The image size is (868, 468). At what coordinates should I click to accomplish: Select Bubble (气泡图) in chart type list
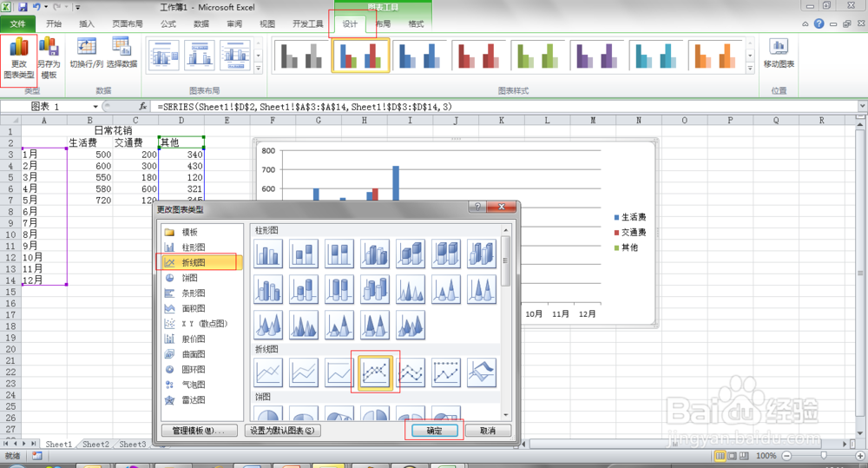coord(194,385)
